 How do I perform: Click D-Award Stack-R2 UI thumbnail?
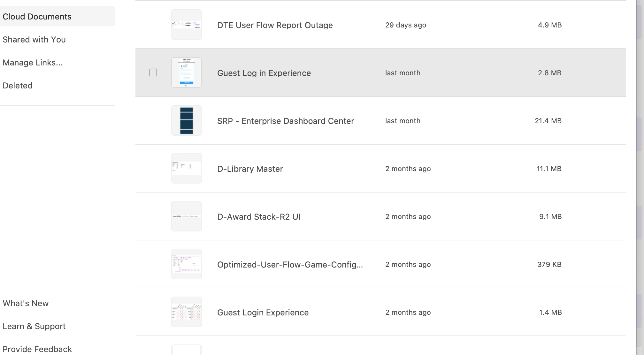click(x=186, y=216)
